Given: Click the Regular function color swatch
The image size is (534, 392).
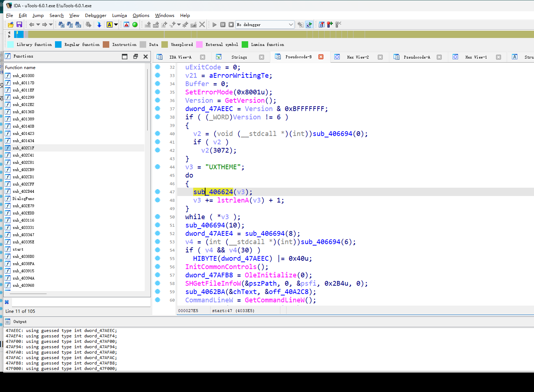Looking at the screenshot, I should [58, 44].
